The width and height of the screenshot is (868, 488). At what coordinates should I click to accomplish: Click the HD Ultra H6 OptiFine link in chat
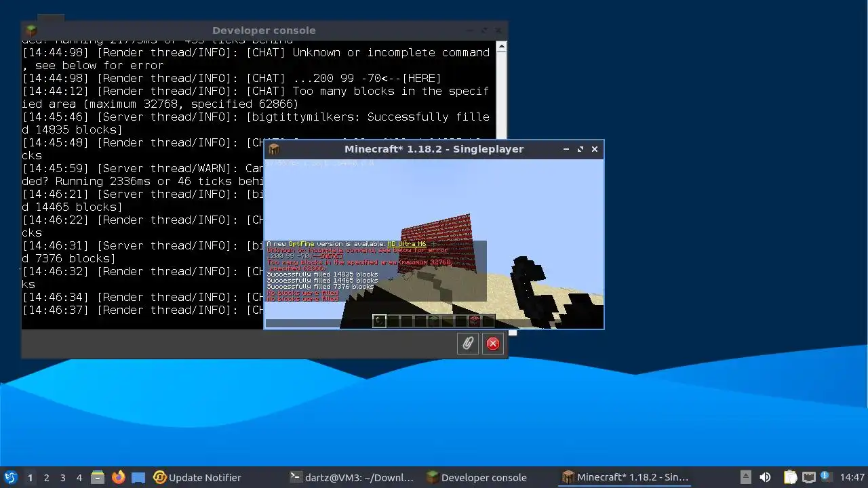click(406, 244)
